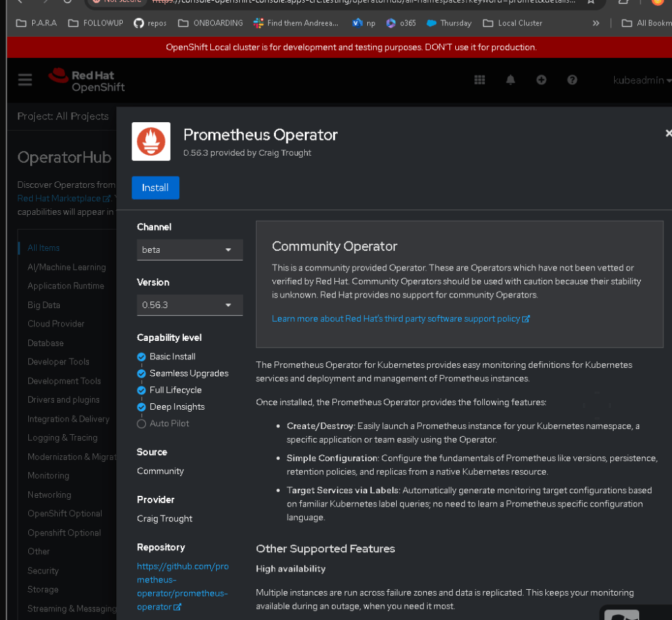
Task: Select All Items category
Action: 43,248
